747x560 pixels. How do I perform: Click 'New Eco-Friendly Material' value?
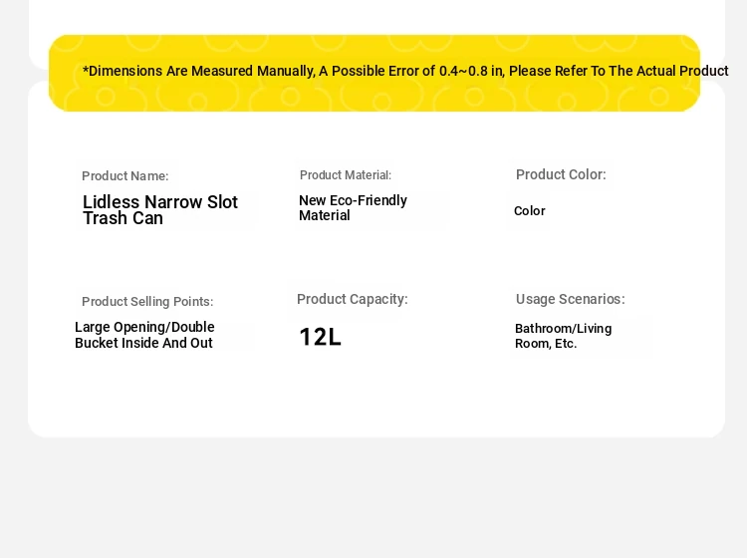click(353, 208)
